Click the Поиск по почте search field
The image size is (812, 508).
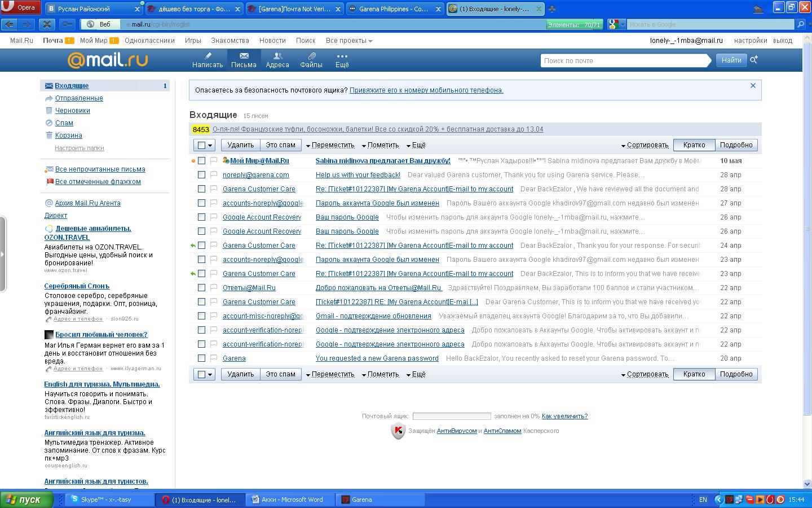tap(624, 60)
